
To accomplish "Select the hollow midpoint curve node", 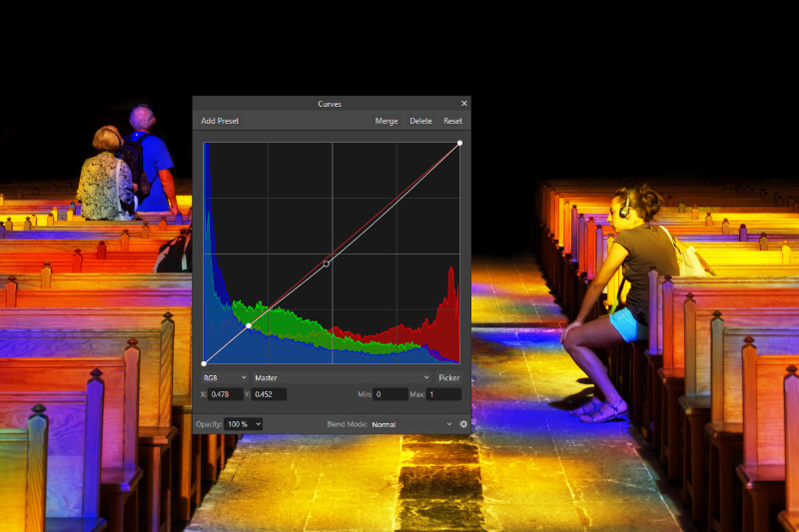I will [327, 264].
